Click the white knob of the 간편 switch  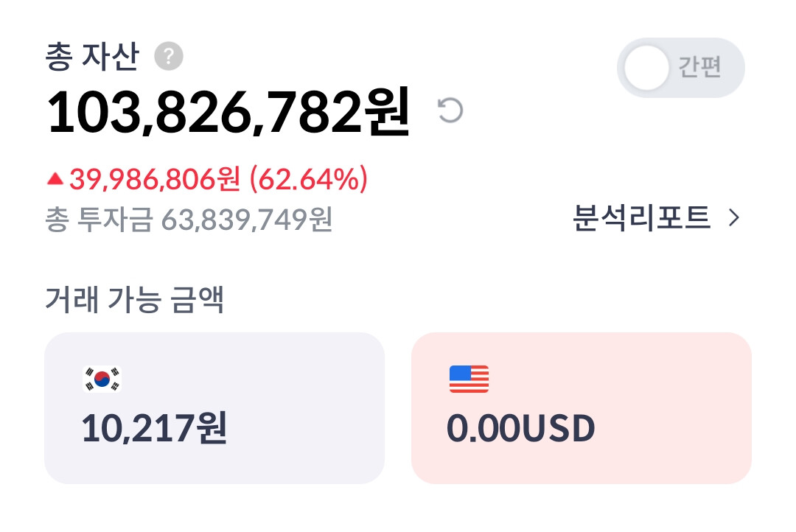click(646, 68)
